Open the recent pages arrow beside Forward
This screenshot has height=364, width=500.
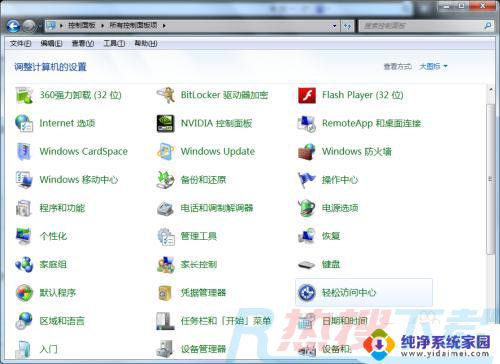click(40, 26)
